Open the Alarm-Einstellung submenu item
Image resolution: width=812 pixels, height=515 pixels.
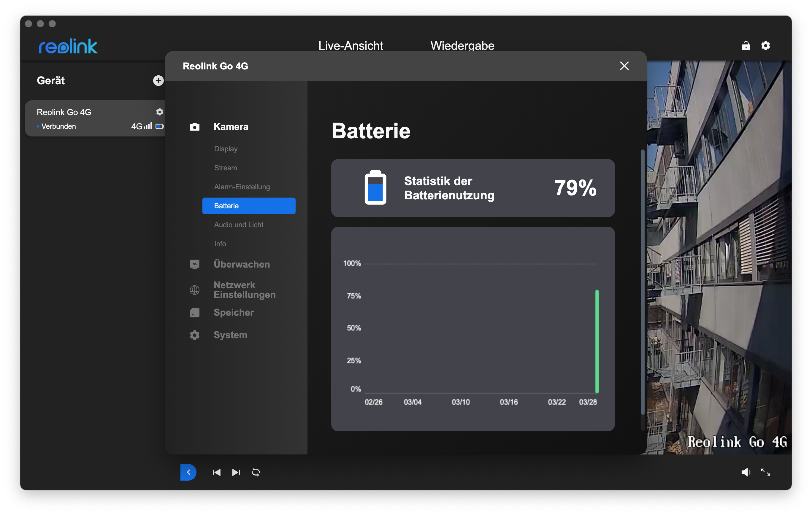point(242,187)
